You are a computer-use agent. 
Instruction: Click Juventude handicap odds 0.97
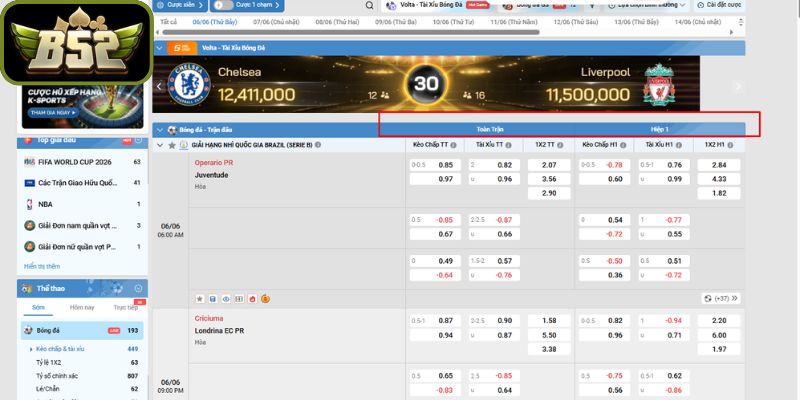coord(435,179)
